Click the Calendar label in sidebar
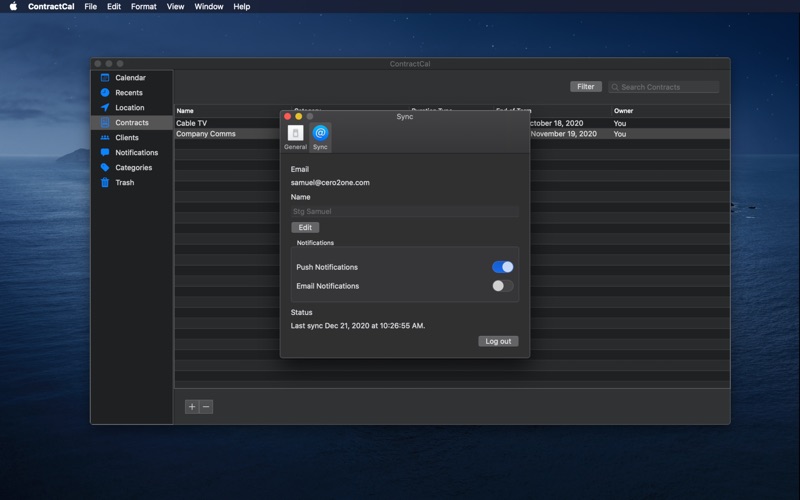 click(130, 78)
